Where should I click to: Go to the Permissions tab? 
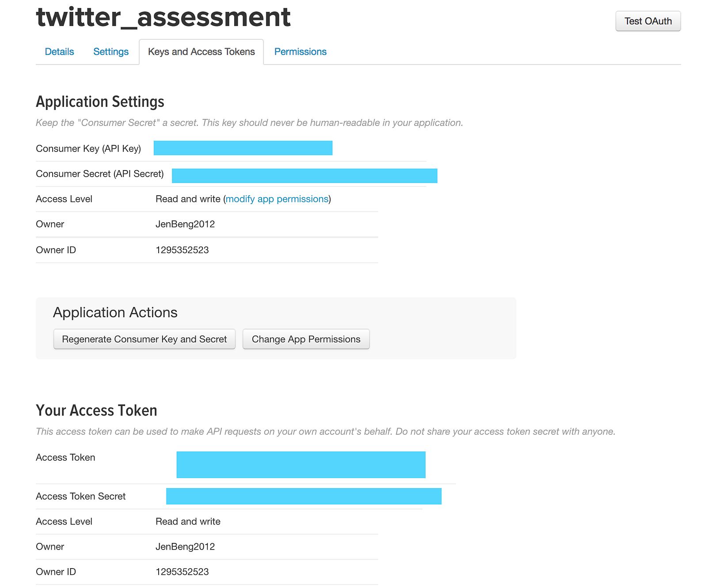(x=300, y=52)
